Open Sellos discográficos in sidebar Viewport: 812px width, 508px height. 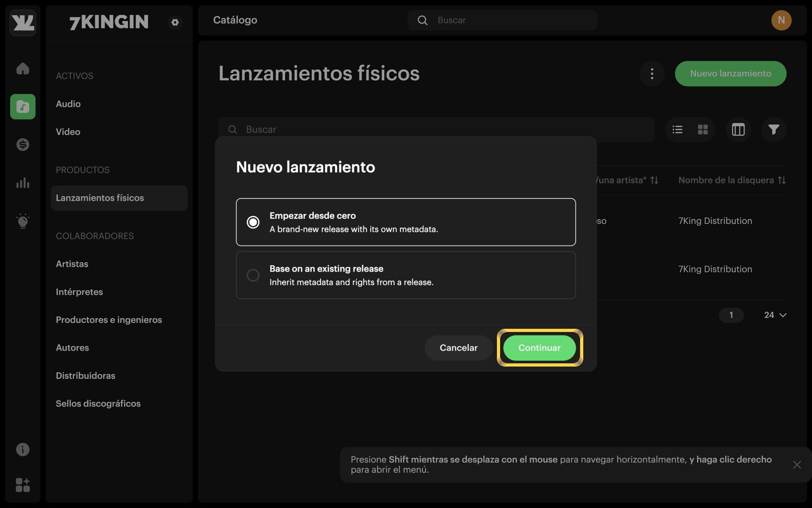coord(98,403)
